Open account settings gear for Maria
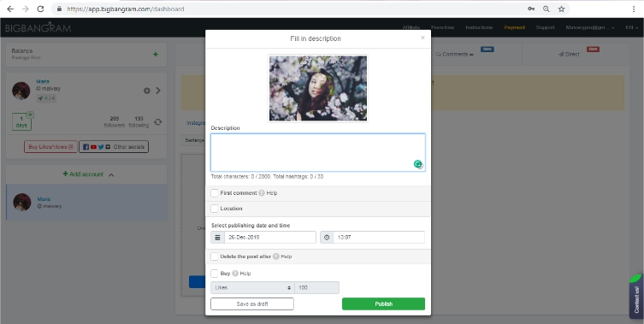644x324 pixels. pyautogui.click(x=146, y=91)
